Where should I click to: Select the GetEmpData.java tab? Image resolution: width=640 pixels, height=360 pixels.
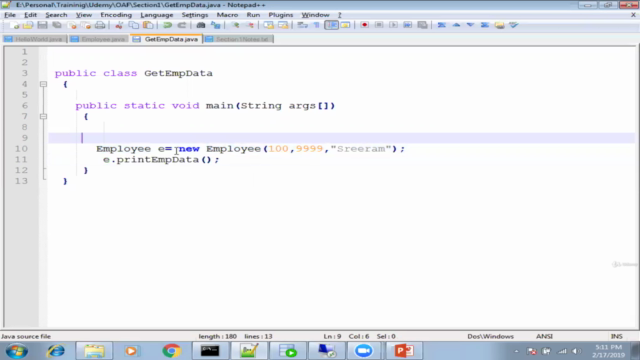[167, 39]
